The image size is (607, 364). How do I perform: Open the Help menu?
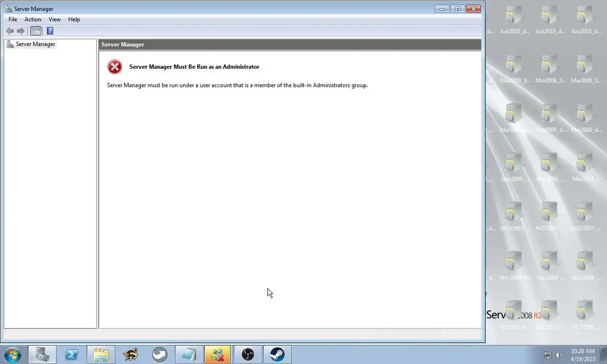(x=74, y=19)
